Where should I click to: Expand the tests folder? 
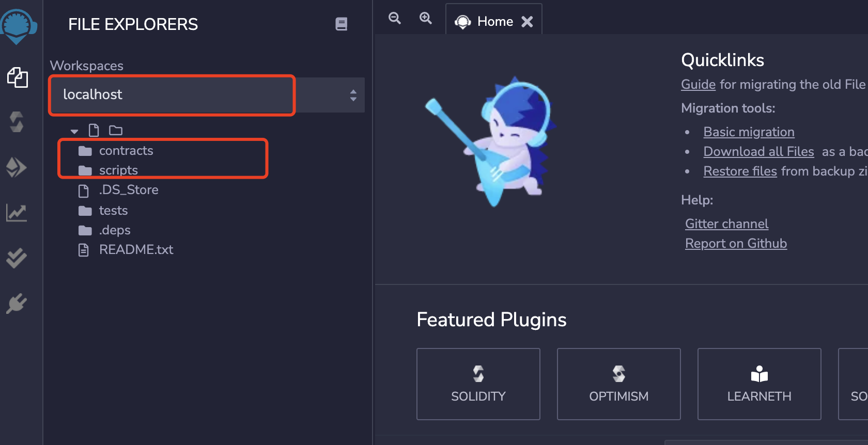[113, 211]
